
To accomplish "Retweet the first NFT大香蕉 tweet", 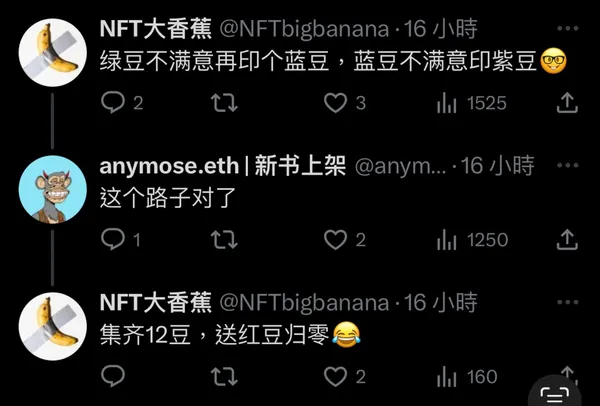I will (x=225, y=103).
